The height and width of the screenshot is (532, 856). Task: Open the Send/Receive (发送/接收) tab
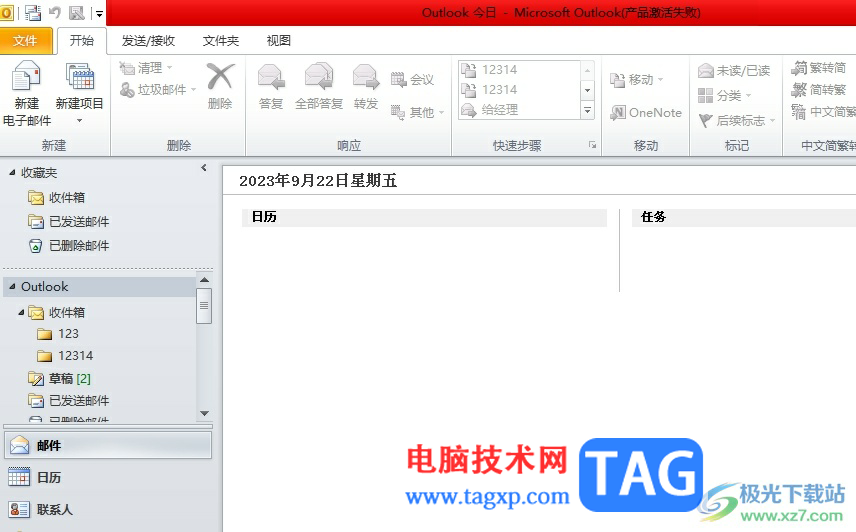pos(148,40)
